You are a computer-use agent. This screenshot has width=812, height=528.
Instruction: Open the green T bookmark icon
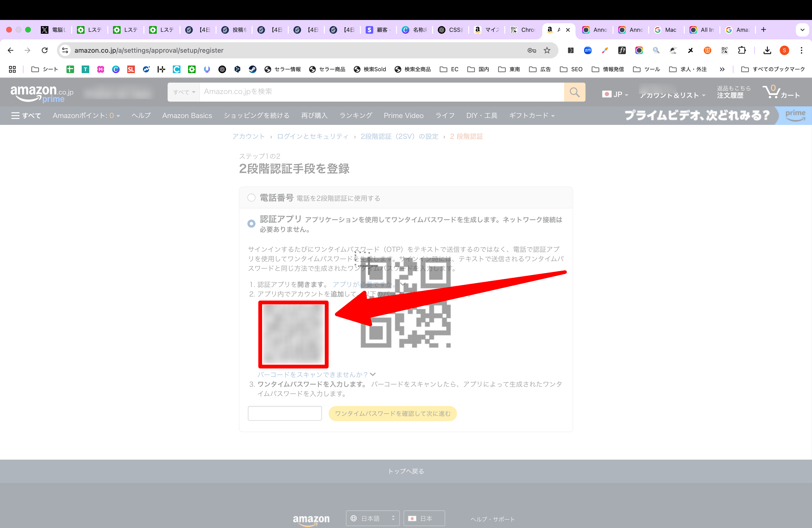(x=85, y=69)
